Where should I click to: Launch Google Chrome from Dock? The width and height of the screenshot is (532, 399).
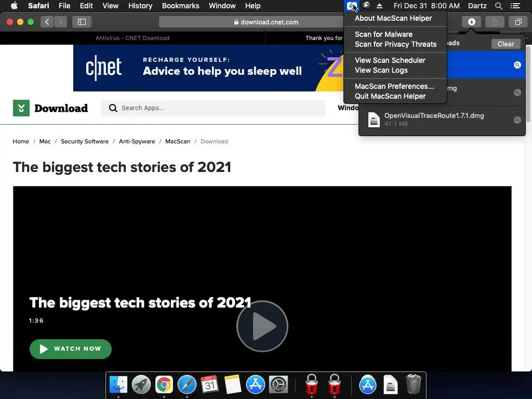tap(164, 384)
